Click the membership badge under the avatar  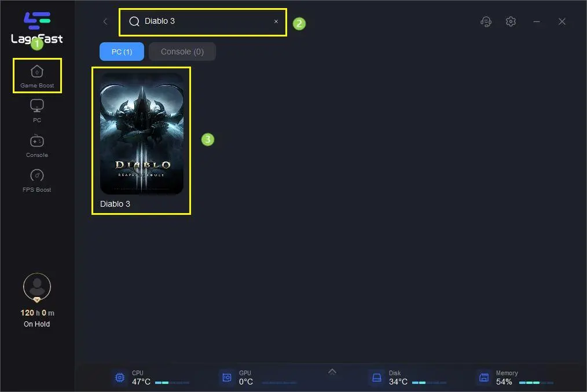(36, 299)
